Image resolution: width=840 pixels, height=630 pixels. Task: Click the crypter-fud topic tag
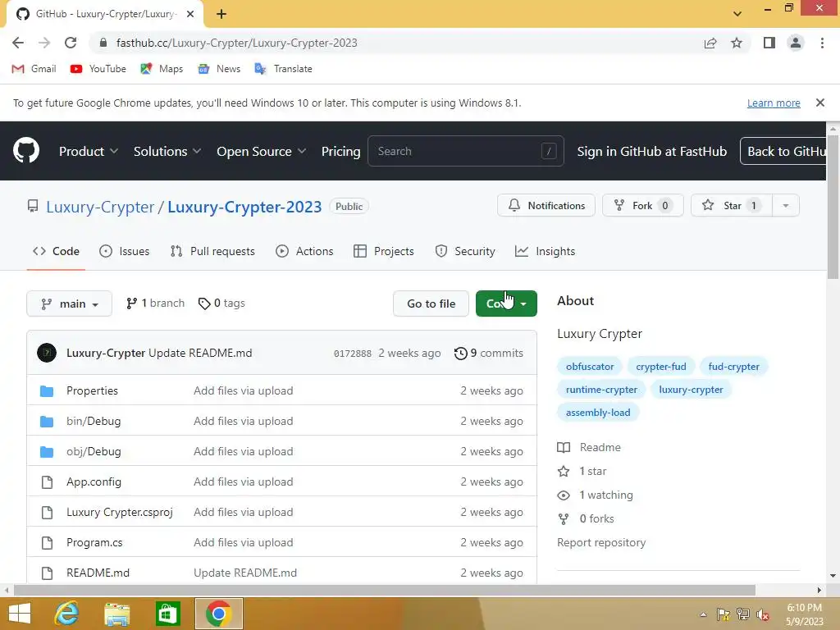click(x=660, y=367)
